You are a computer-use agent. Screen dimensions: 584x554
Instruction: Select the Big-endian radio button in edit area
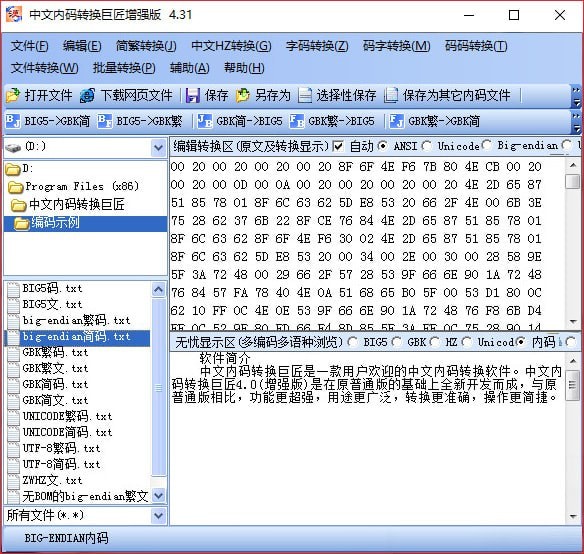(x=486, y=145)
